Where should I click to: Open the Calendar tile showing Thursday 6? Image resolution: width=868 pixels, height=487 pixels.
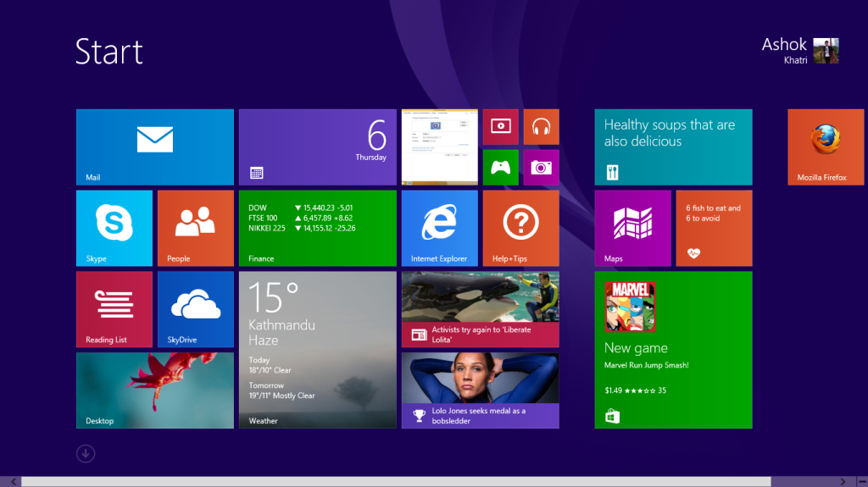pos(317,147)
